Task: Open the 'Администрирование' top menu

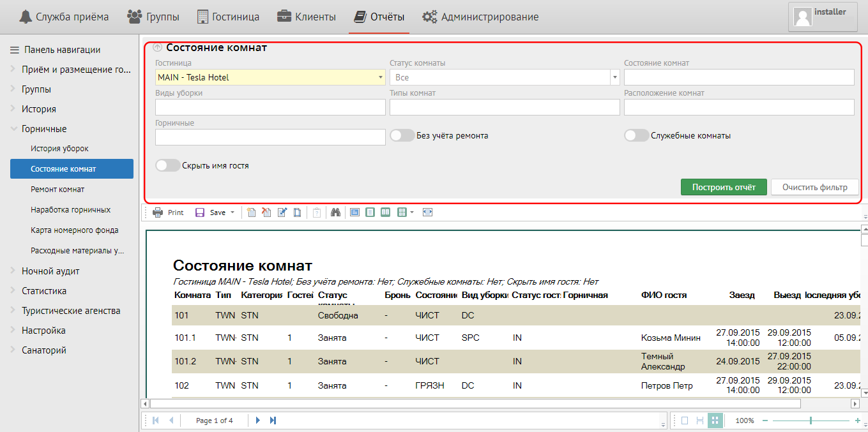Action: click(x=481, y=17)
